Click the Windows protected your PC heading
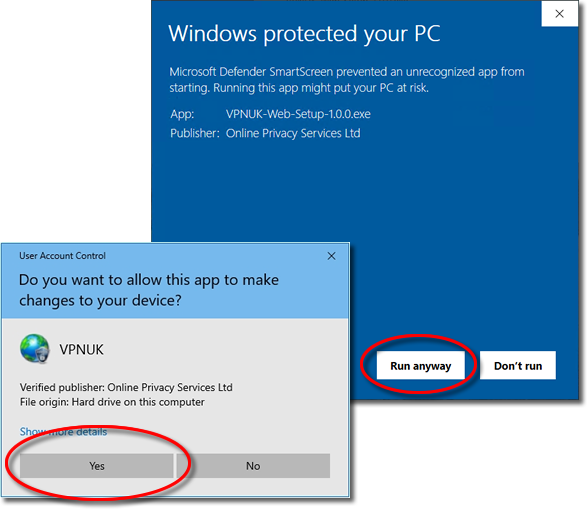The width and height of the screenshot is (587, 509). pos(304,34)
